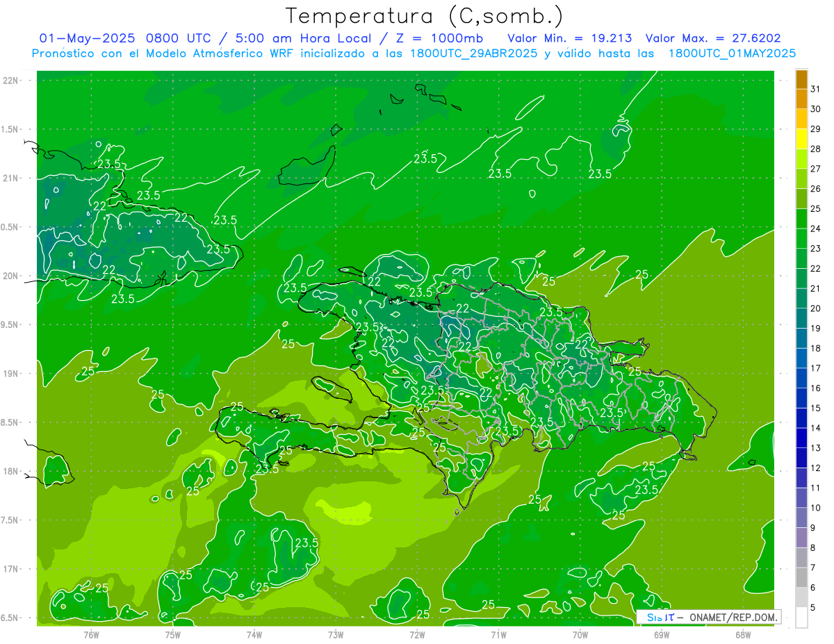The width and height of the screenshot is (834, 644).
Task: Click the 'Temperatura (C,somb.)' map title
Action: [424, 16]
